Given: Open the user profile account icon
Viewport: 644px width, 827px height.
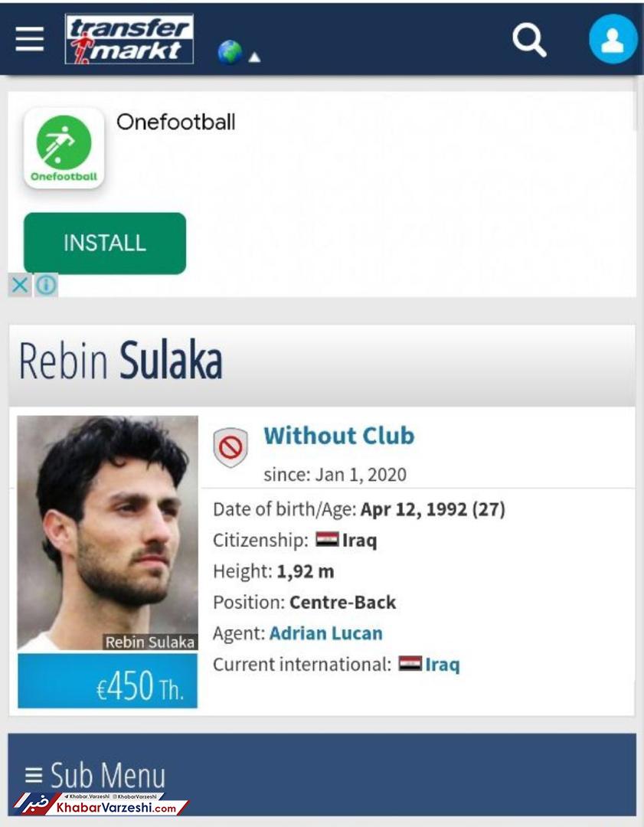Looking at the screenshot, I should pos(613,40).
